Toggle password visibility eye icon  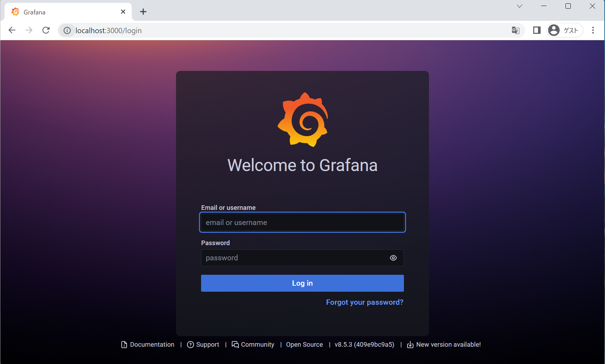pyautogui.click(x=393, y=258)
